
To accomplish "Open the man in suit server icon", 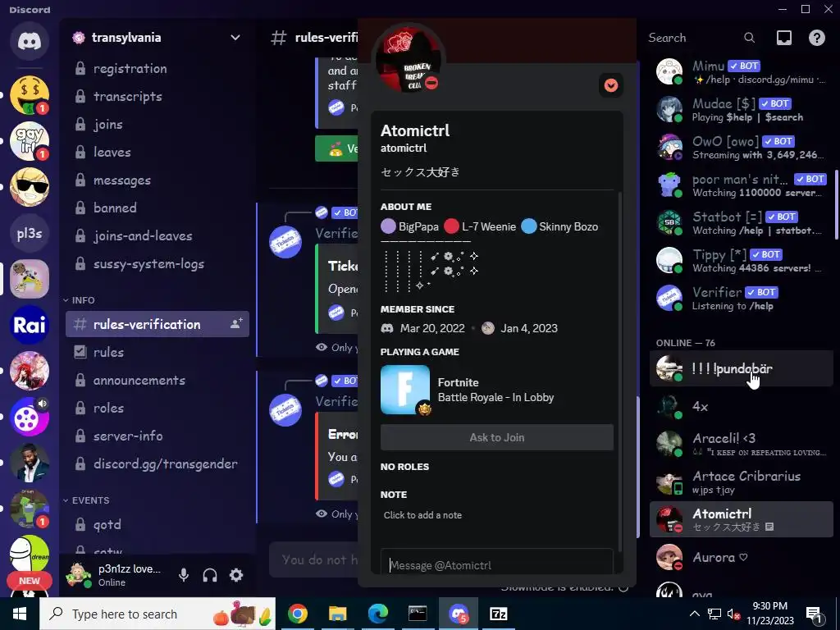I will pos(30,463).
